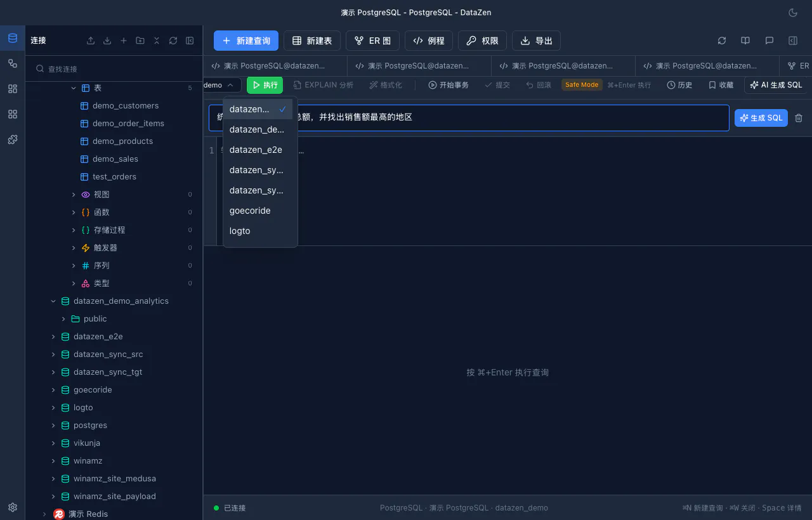Click the refresh icon in top toolbar
This screenshot has width=812, height=520.
pyautogui.click(x=722, y=41)
